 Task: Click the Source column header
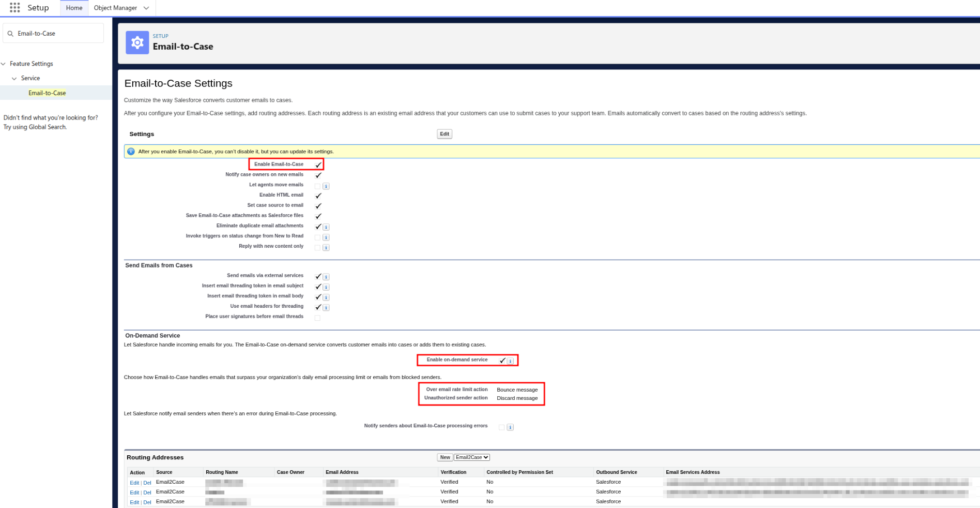164,472
